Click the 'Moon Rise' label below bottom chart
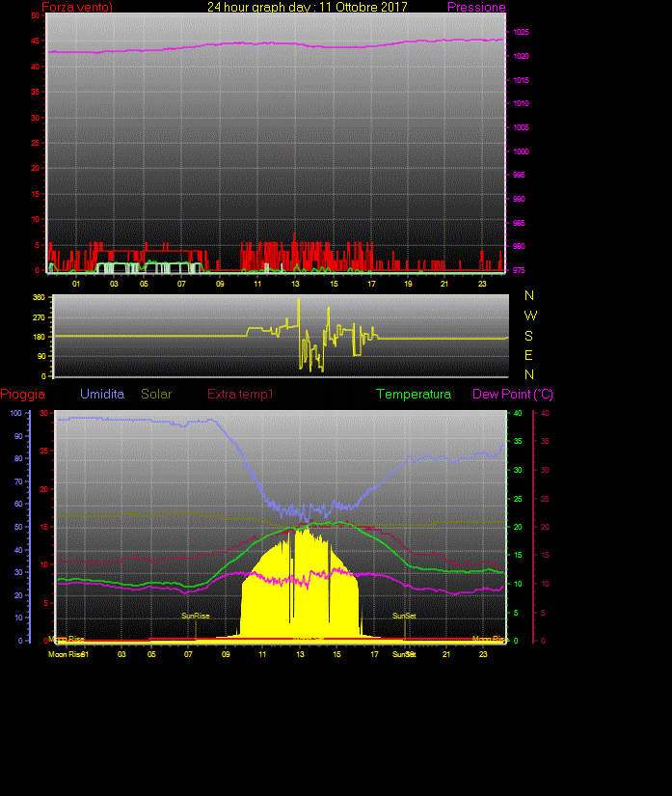 66,654
